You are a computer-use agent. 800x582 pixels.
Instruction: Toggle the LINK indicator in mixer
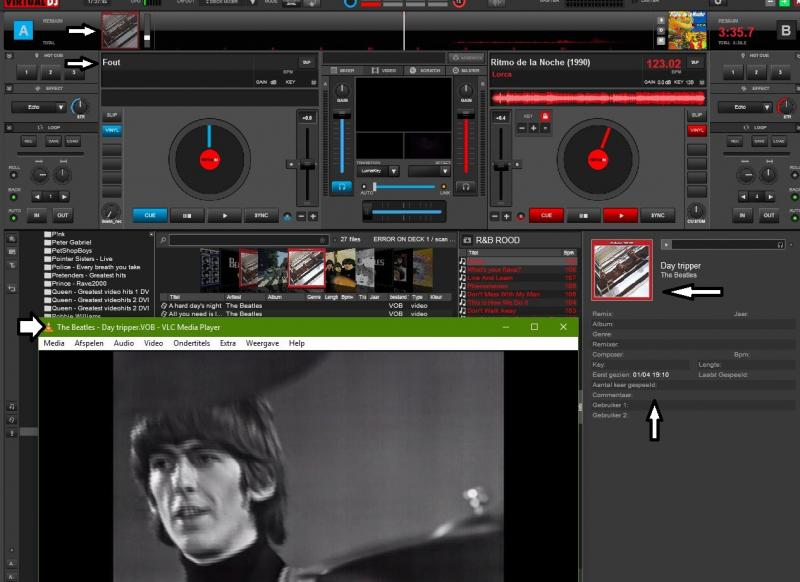point(443,187)
